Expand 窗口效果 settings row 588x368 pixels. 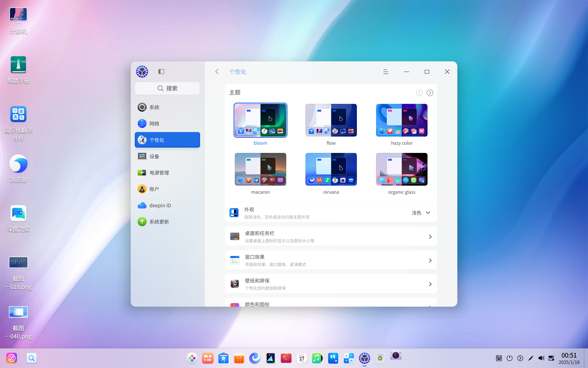coord(331,260)
